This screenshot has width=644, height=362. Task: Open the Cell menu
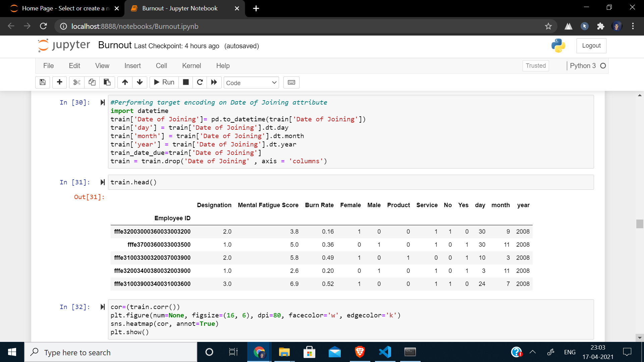(161, 66)
